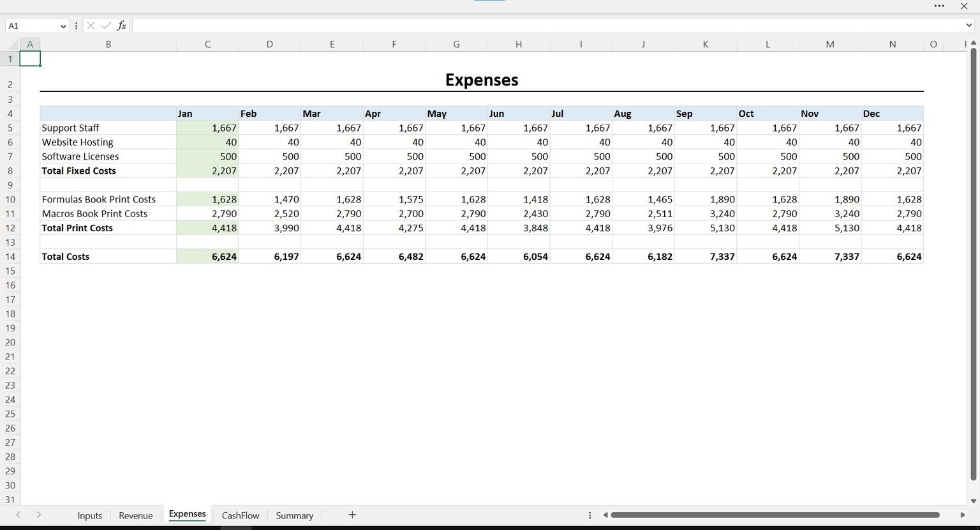The height and width of the screenshot is (530, 980).
Task: Click the next sheet navigation arrow
Action: (39, 515)
